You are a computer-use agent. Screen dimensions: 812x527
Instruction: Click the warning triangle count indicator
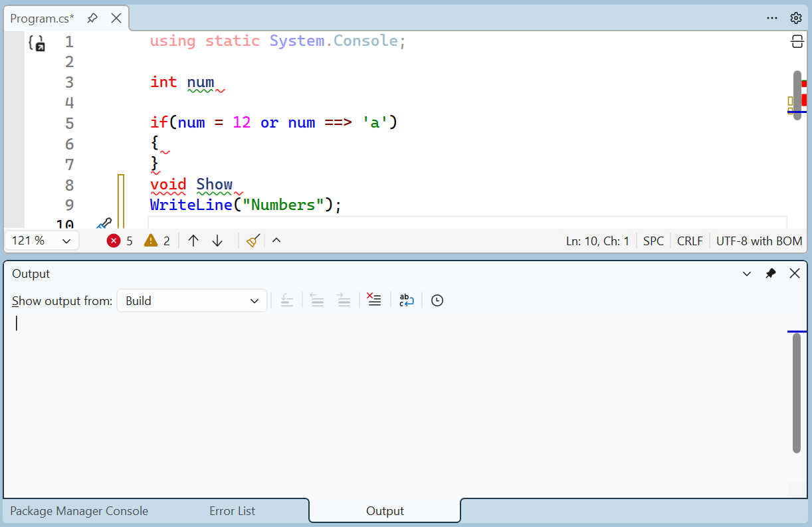(x=157, y=241)
